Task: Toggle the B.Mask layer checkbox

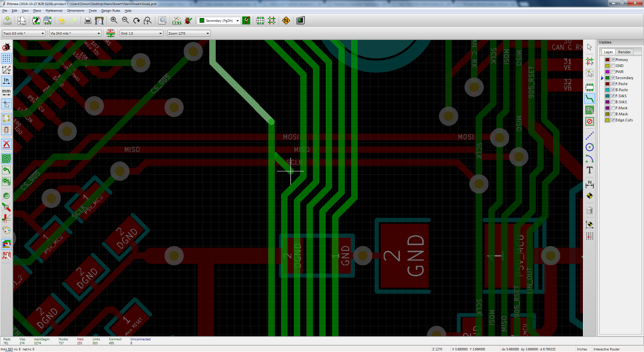Action: (613, 114)
